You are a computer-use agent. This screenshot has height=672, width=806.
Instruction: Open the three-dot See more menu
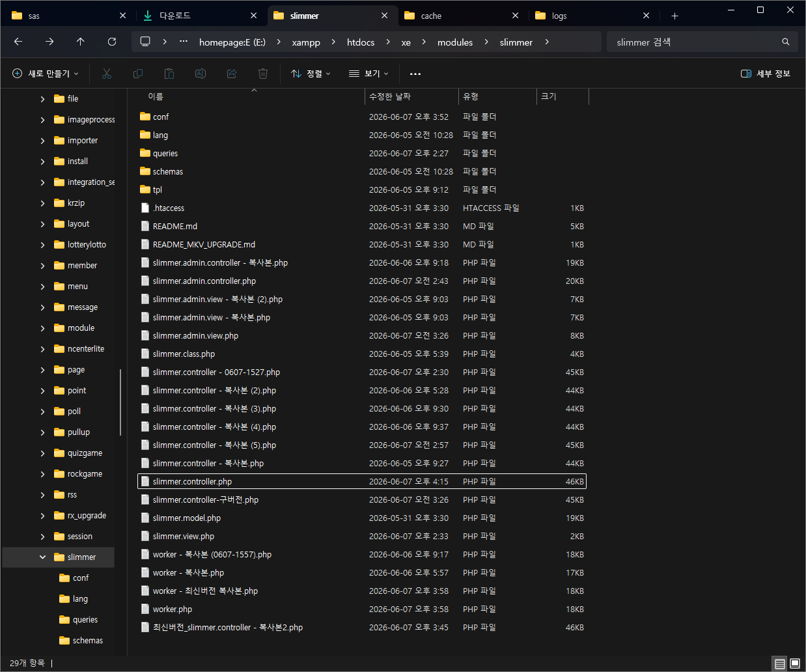tap(415, 74)
